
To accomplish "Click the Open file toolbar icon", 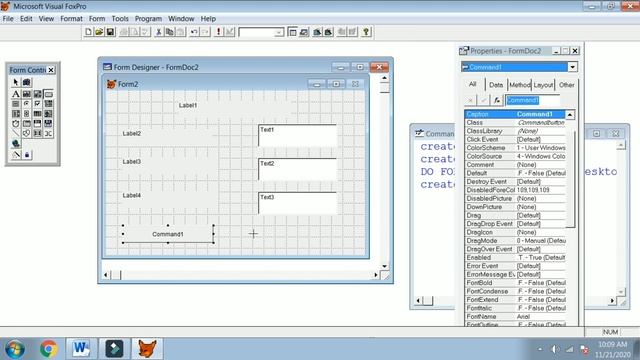I will click(x=99, y=32).
